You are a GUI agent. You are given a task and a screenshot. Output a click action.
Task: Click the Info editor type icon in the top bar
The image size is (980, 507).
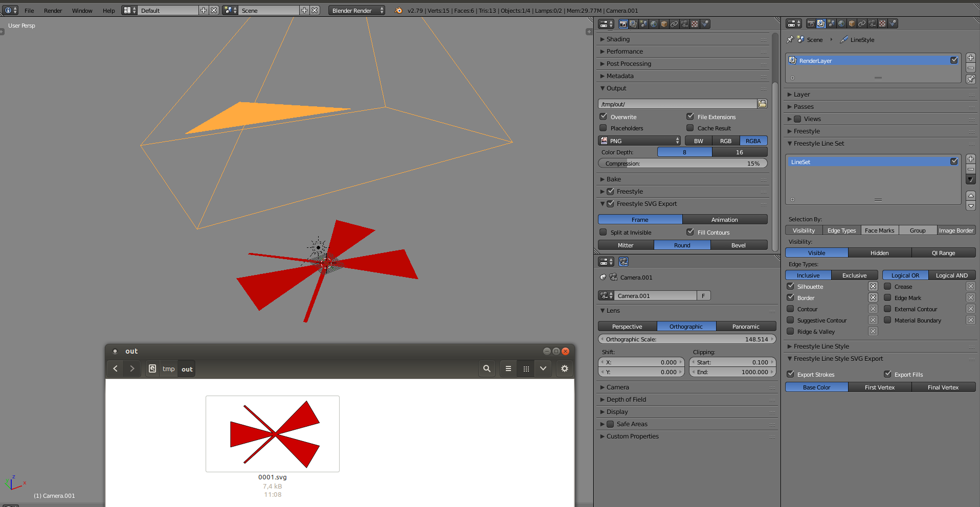11,10
